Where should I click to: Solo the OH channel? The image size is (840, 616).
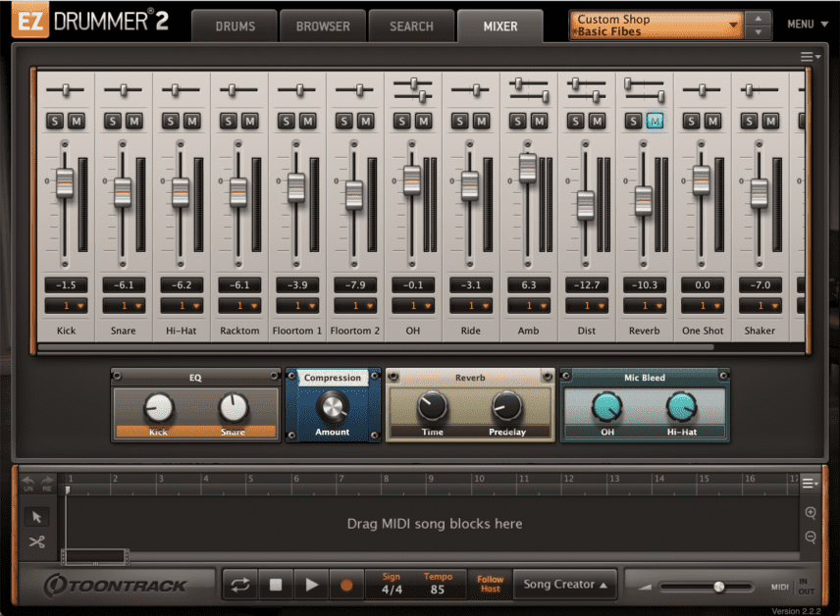tap(401, 121)
